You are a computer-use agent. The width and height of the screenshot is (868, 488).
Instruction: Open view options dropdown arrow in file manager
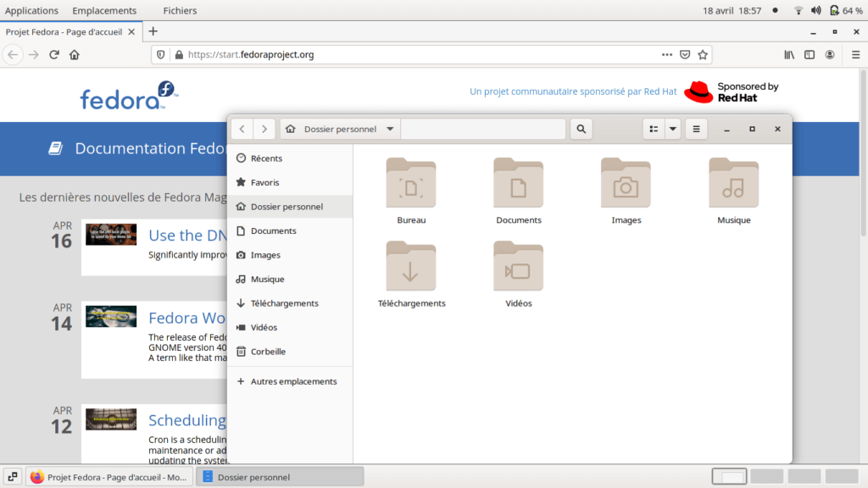click(x=672, y=129)
